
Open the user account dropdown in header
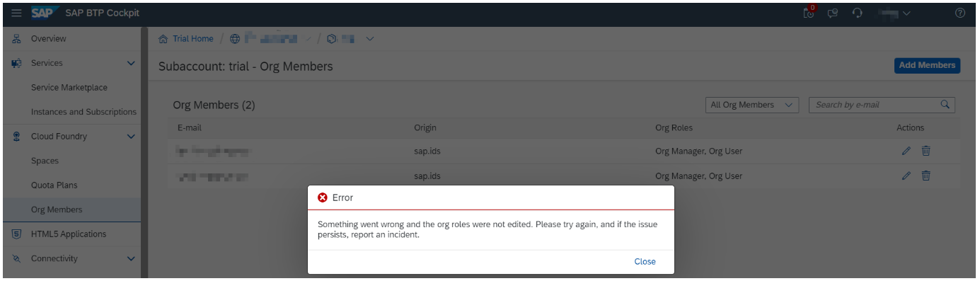[894, 13]
